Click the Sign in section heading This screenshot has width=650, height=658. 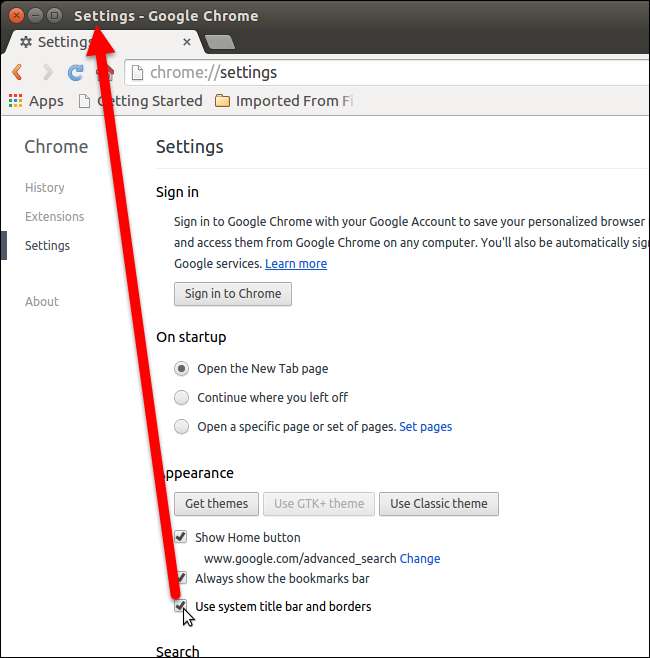(178, 192)
